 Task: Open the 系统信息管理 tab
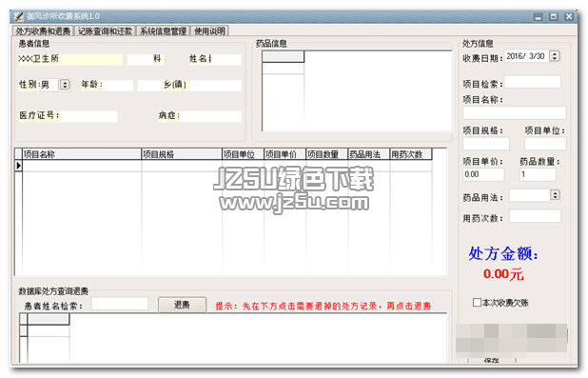coord(163,31)
